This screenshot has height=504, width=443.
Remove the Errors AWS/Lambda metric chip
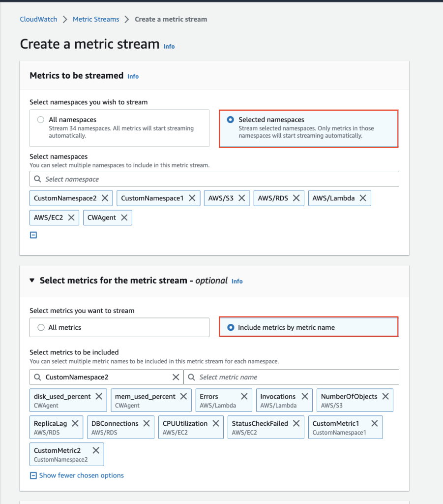pyautogui.click(x=244, y=396)
